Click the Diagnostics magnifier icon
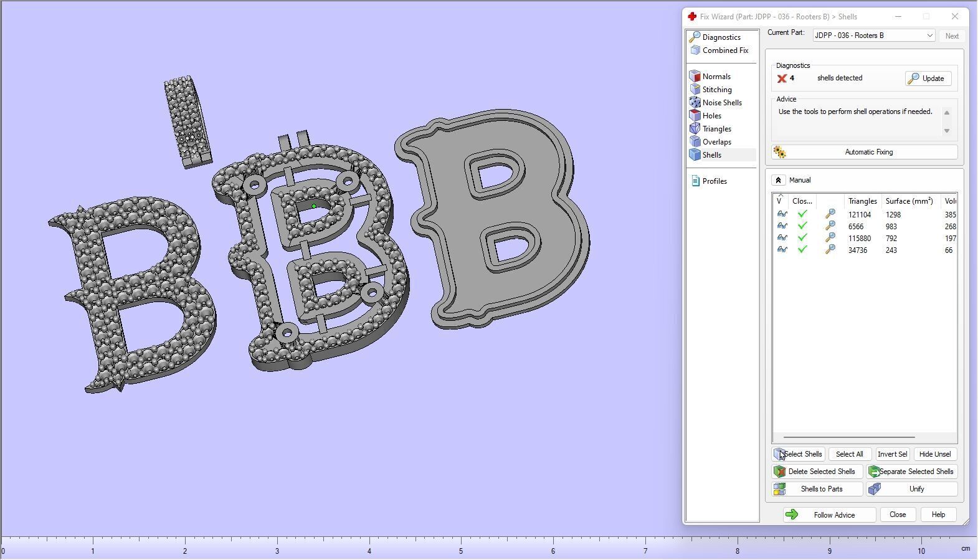This screenshot has height=560, width=978. click(x=695, y=37)
